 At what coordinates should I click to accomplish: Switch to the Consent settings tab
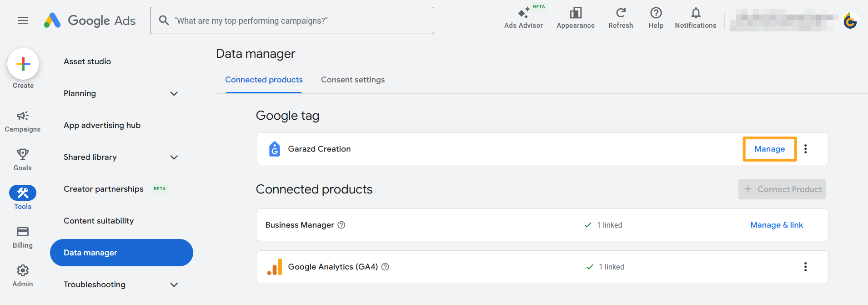click(x=353, y=80)
